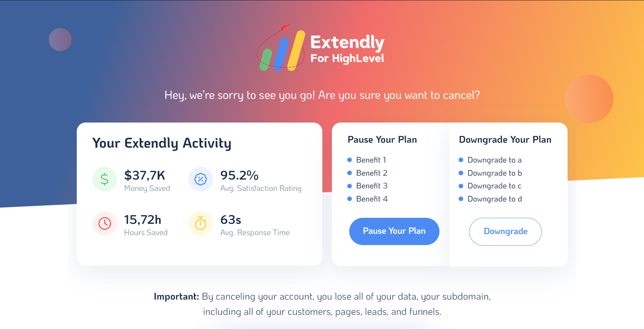Click the Your Extendly Activity title

[x=162, y=143]
